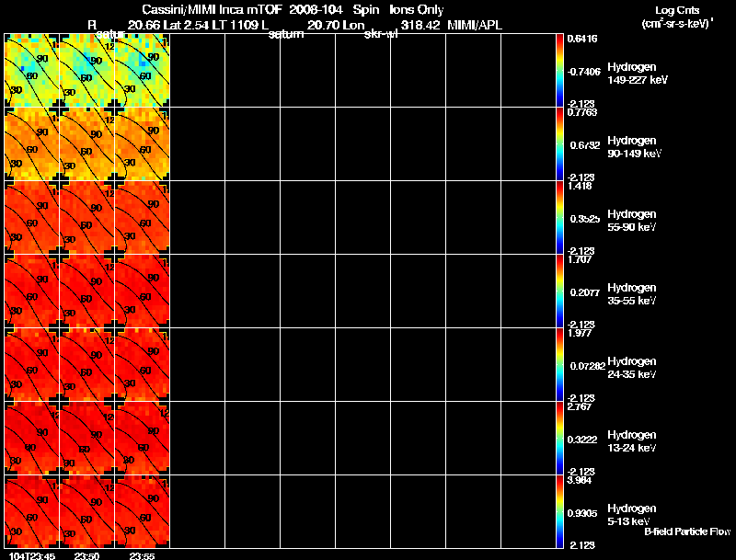
Task: Click the Hydrogen 13-24 keV image at 23:50
Action: coord(86,439)
